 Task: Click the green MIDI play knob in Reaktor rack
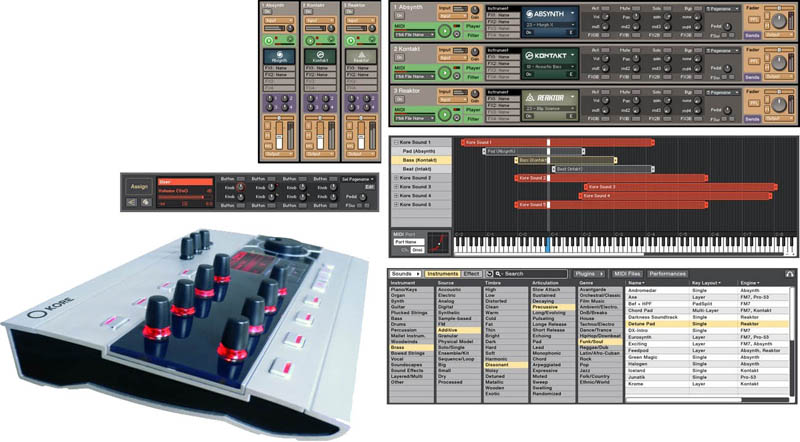pyautogui.click(x=445, y=115)
